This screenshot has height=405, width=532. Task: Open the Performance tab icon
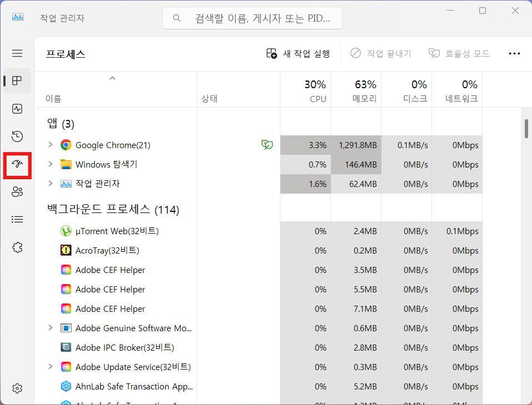click(17, 109)
